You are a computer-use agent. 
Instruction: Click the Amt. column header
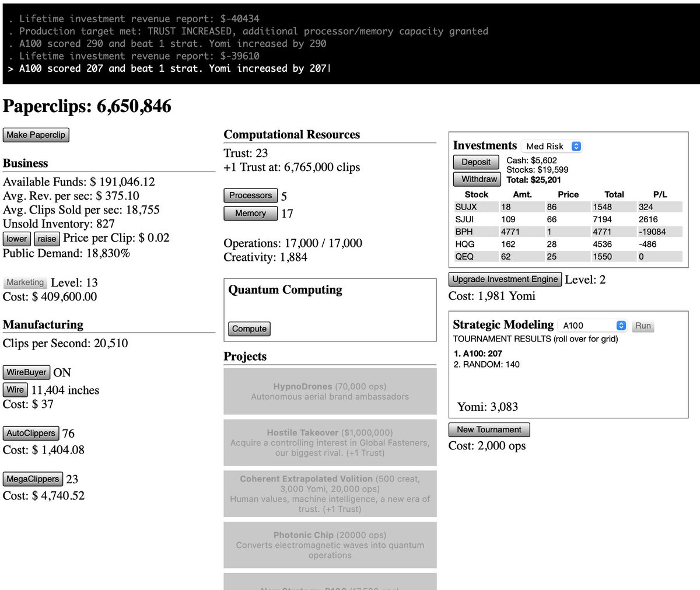coord(522,194)
